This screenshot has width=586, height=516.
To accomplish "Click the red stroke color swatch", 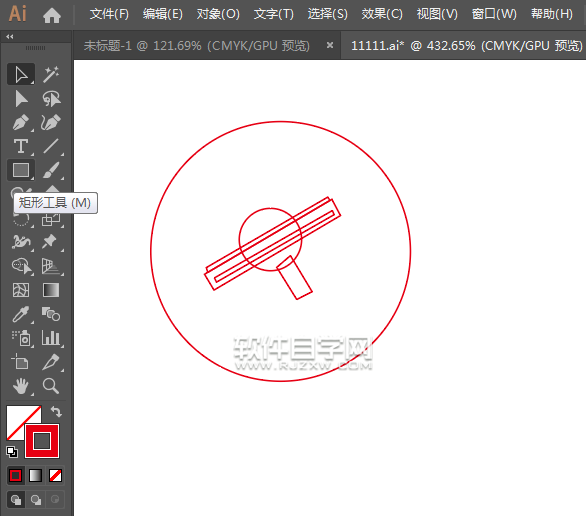I will pos(42,441).
